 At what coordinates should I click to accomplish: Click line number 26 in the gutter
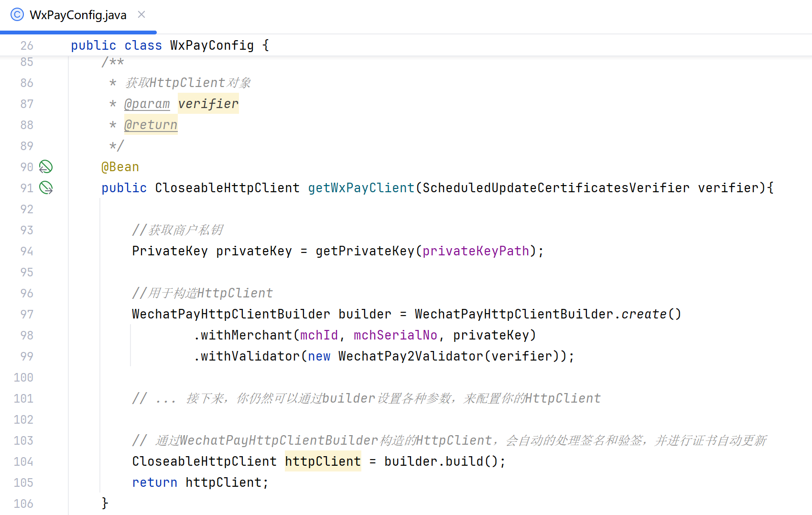26,45
